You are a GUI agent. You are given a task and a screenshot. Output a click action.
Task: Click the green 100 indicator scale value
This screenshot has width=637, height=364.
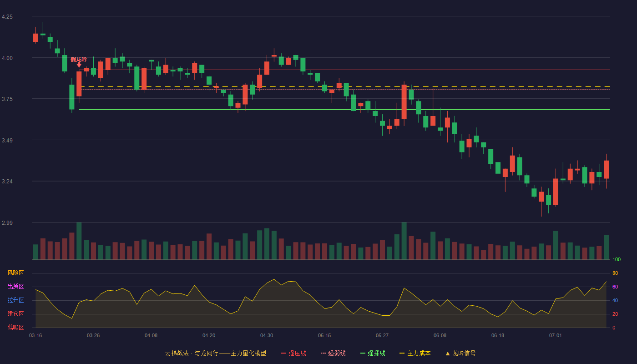pos(617,260)
